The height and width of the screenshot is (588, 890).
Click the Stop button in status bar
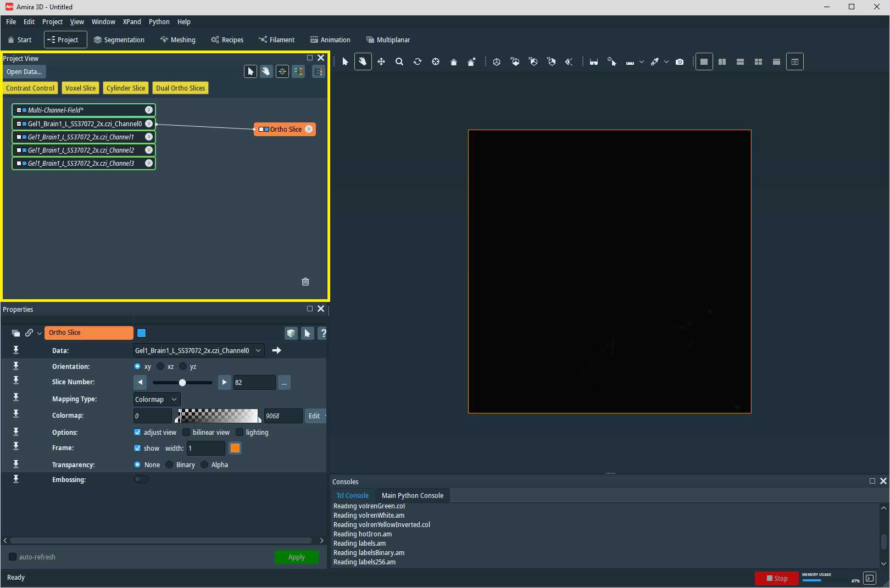coord(777,578)
